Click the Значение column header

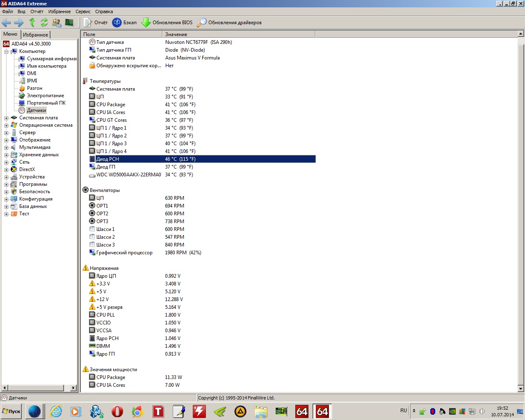(239, 34)
